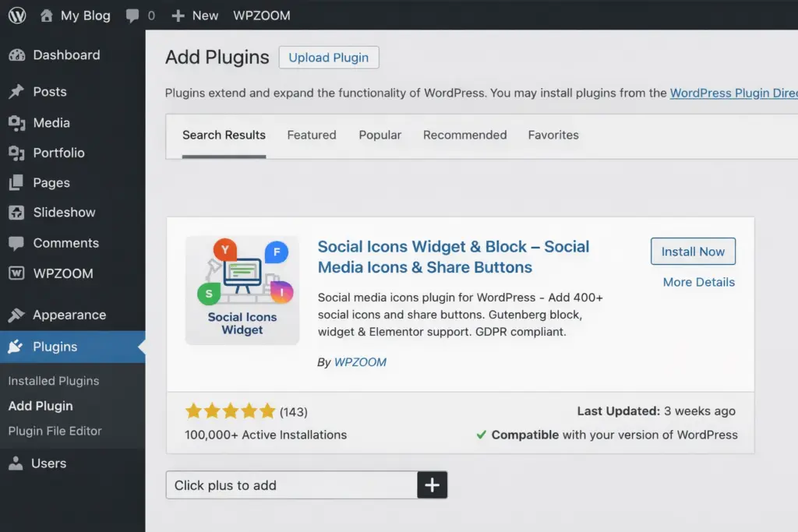This screenshot has width=798, height=532.
Task: Click the Appearance paintbrush icon
Action: pyautogui.click(x=16, y=315)
